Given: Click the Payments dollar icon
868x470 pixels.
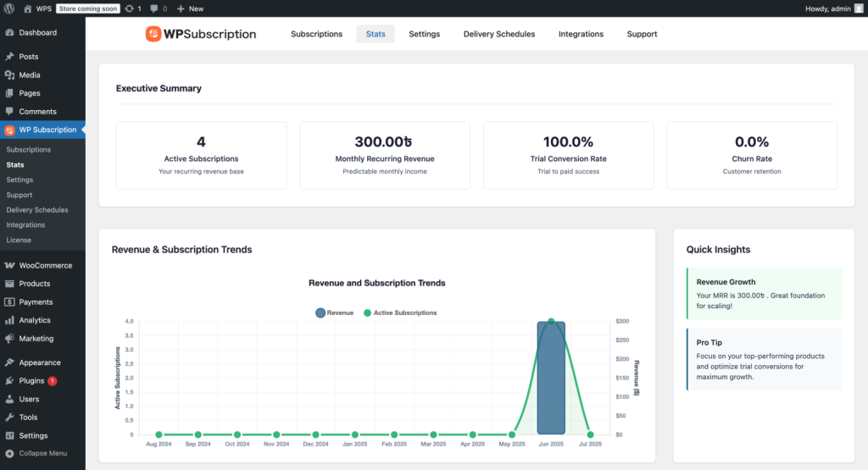Looking at the screenshot, I should click(9, 302).
